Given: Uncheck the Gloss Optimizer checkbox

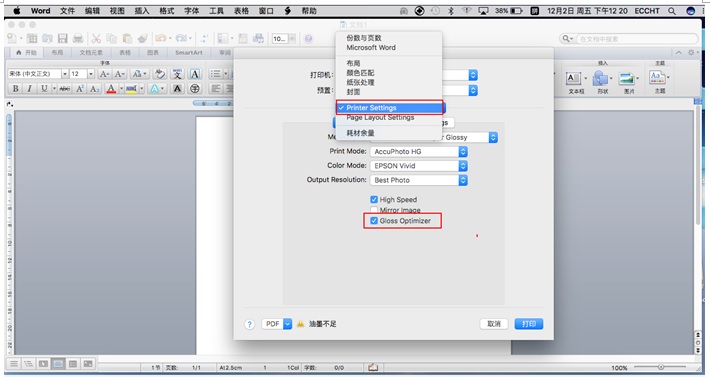Looking at the screenshot, I should [374, 221].
